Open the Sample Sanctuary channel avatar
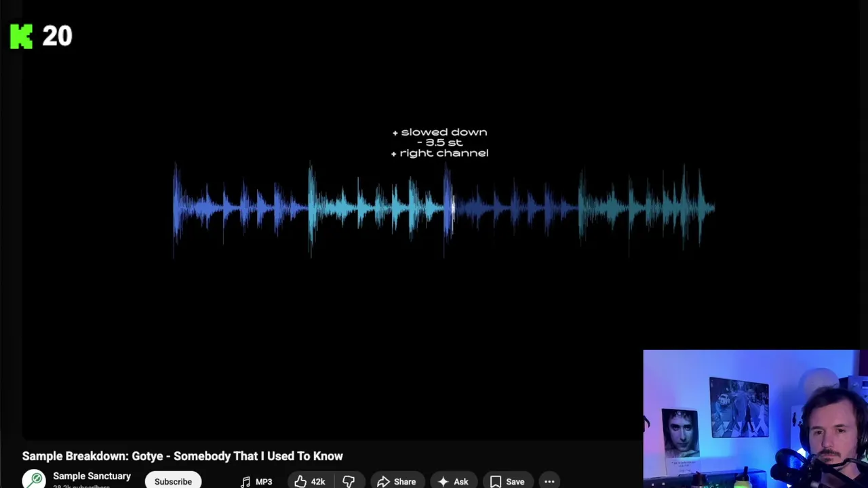Screen dimensions: 868x488 click(x=33, y=480)
